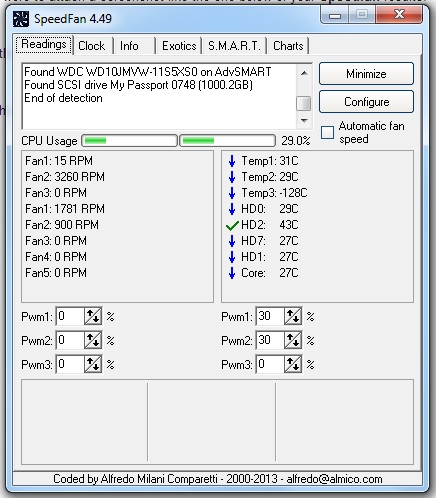Open the S.M.A.R.T. tab

pos(234,46)
